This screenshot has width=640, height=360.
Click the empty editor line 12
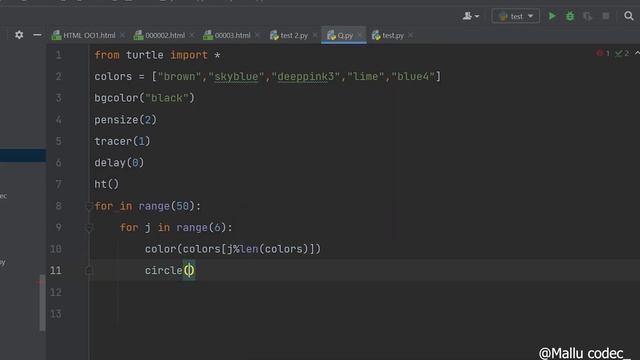[363, 292]
